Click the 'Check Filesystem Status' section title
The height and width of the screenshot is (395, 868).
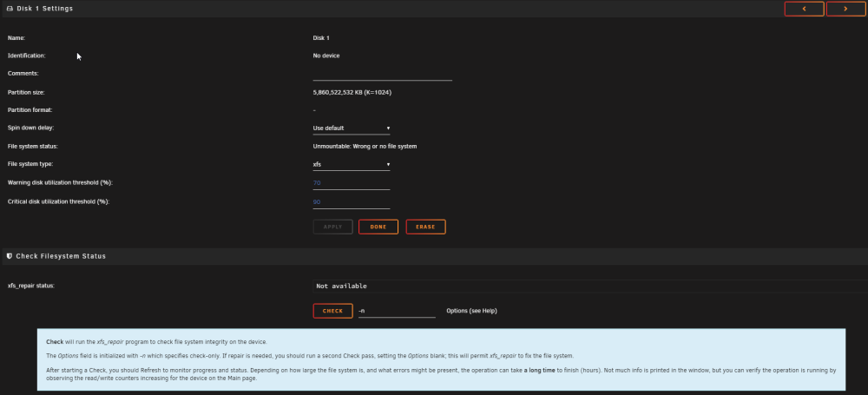(61, 256)
